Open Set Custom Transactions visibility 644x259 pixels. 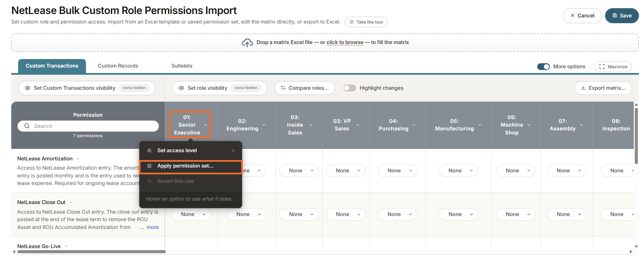click(87, 88)
